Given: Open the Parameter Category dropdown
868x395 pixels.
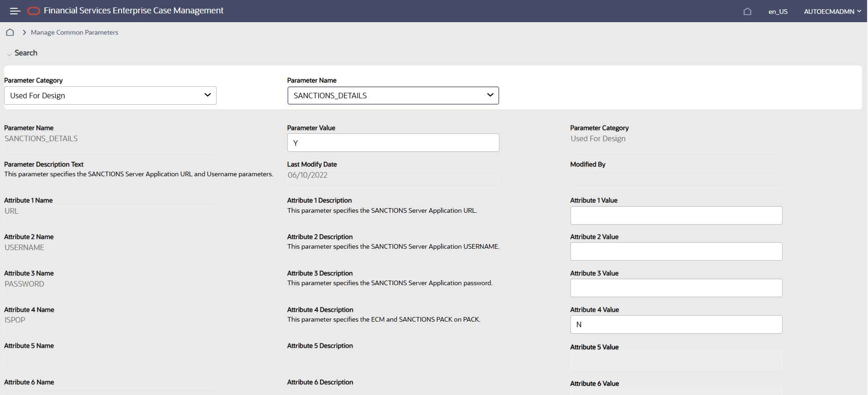Looking at the screenshot, I should pyautogui.click(x=110, y=96).
